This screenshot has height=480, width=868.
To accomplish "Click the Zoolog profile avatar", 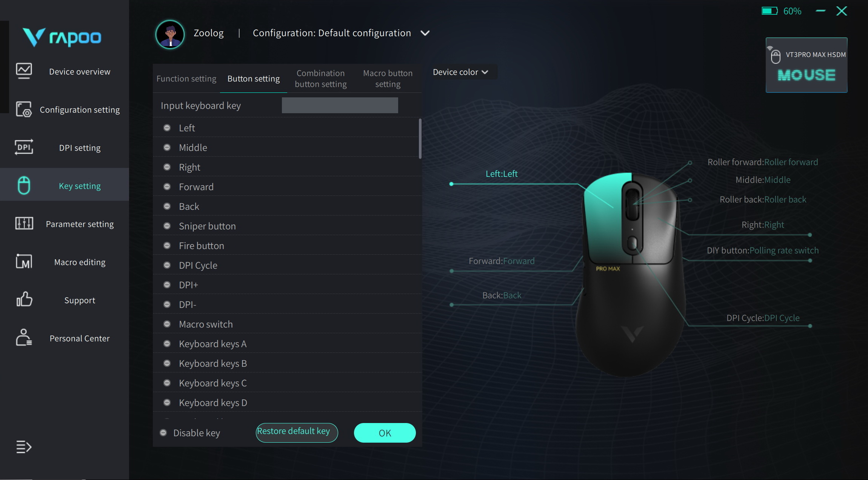I will (x=170, y=34).
